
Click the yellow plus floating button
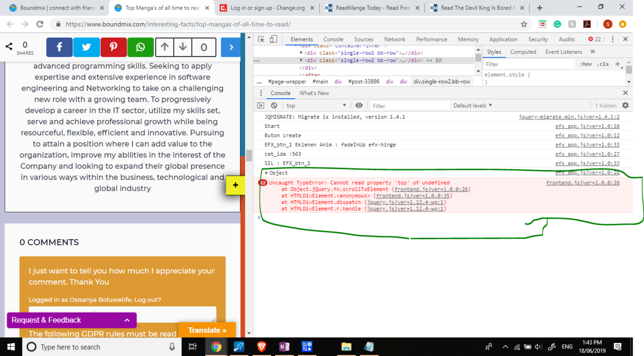pos(235,185)
